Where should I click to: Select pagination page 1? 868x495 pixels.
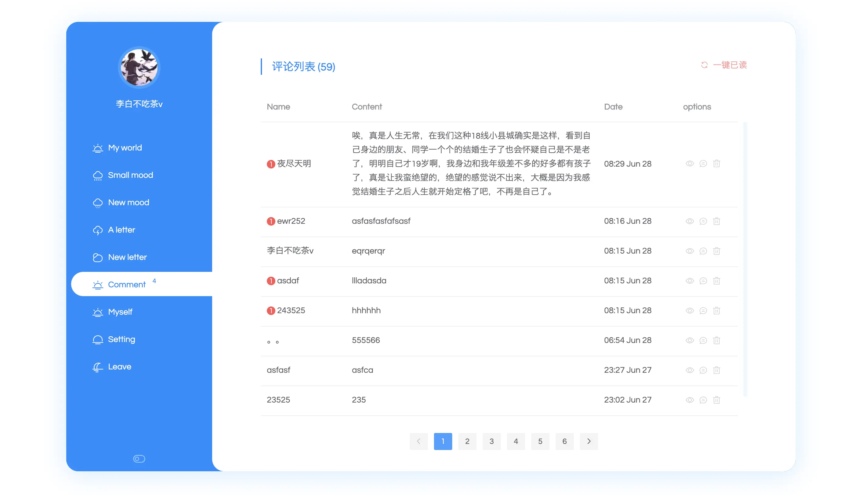443,441
